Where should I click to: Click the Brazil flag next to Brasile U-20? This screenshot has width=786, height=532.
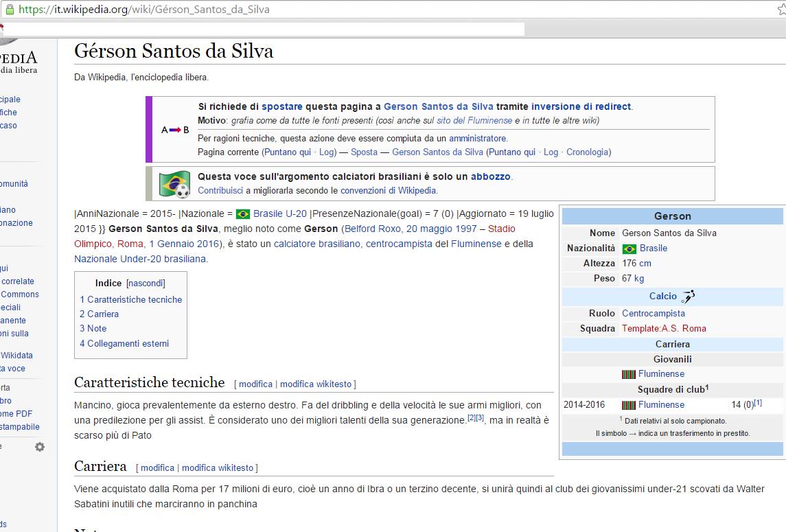pyautogui.click(x=243, y=214)
